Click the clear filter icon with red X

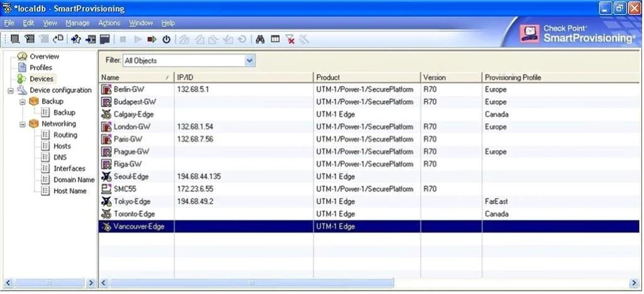click(x=290, y=40)
